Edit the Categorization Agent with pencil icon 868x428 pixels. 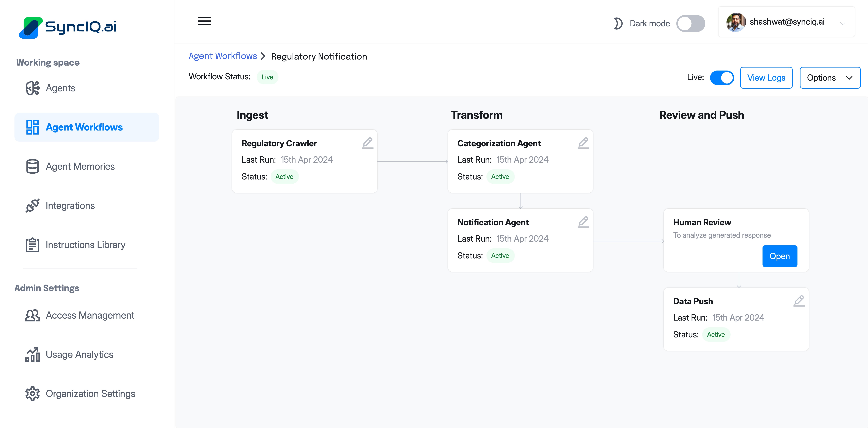click(x=583, y=143)
